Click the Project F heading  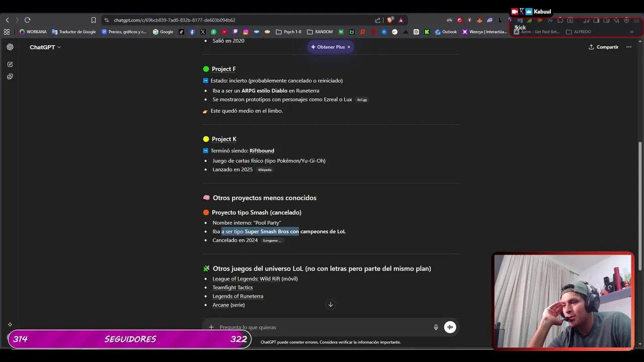[223, 69]
